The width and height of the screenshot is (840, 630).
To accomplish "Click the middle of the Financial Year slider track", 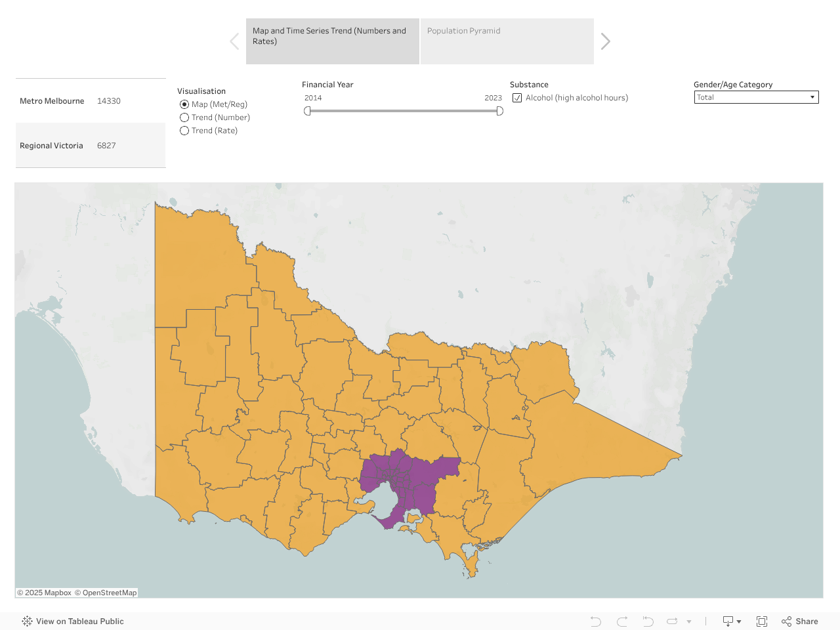I will 404,111.
